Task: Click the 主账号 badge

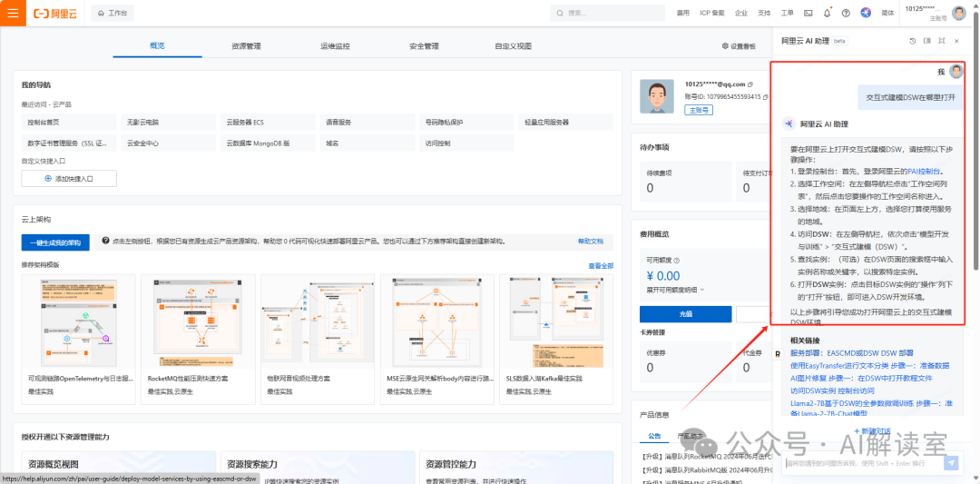Action: 699,110
